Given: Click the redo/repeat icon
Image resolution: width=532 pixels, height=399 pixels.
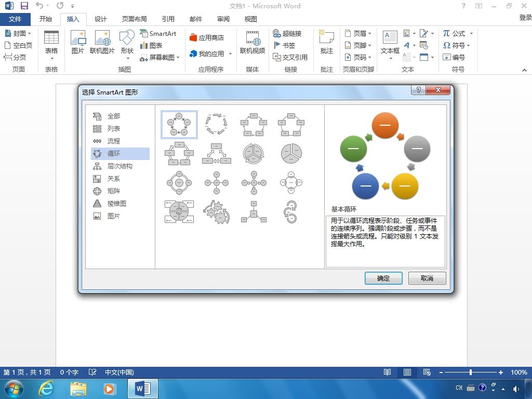Looking at the screenshot, I should (60, 5).
